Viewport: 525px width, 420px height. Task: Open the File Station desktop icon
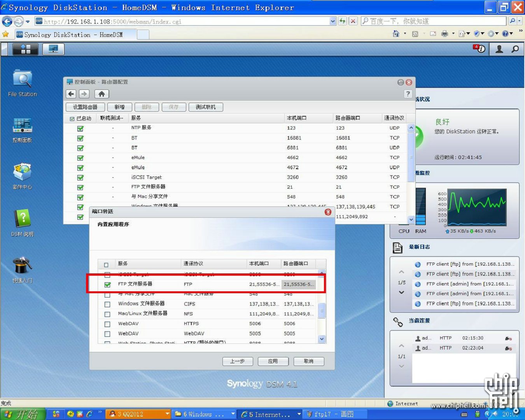point(23,83)
